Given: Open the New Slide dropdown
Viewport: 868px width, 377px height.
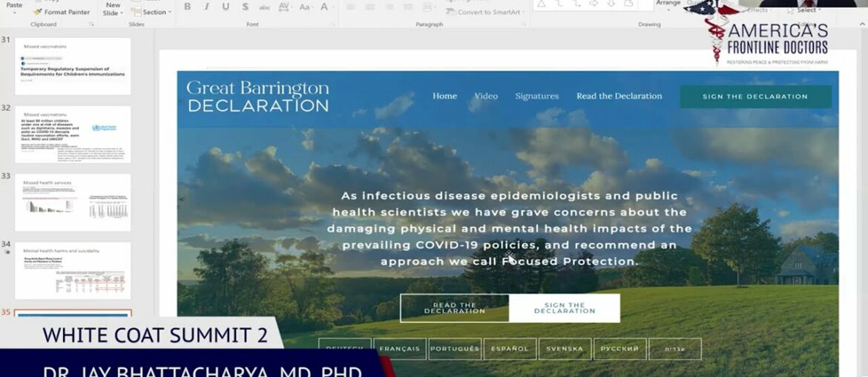Looking at the screenshot, I should pos(112,9).
